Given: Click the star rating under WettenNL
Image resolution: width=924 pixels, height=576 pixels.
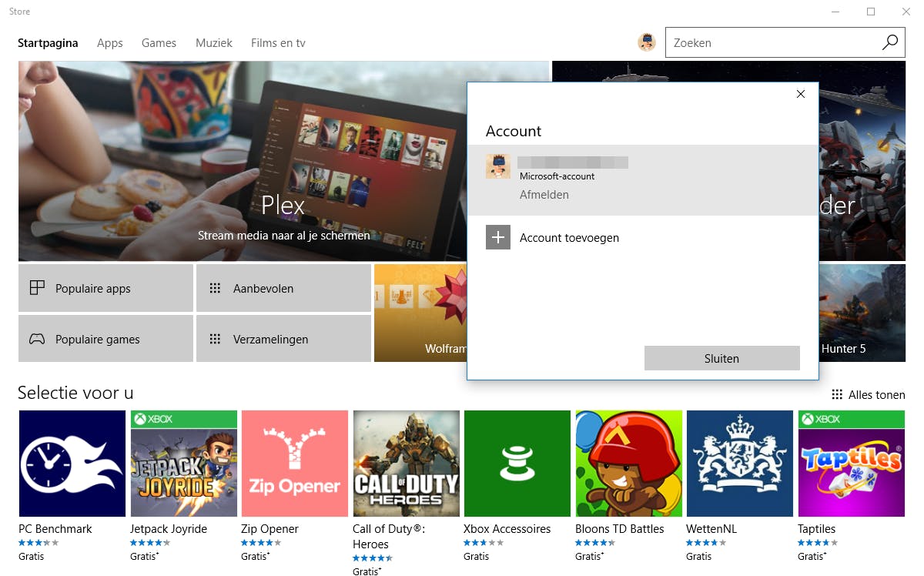Looking at the screenshot, I should pyautogui.click(x=706, y=543).
